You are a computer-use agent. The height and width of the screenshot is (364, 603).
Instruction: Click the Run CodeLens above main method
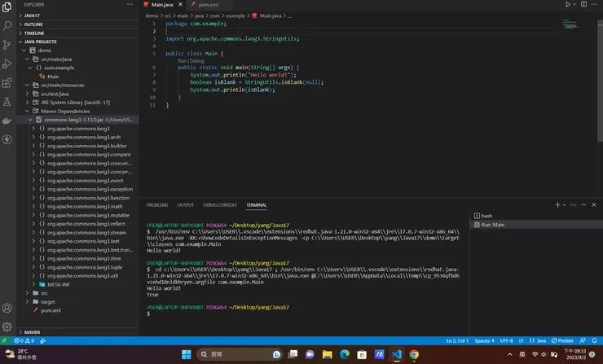[182, 60]
